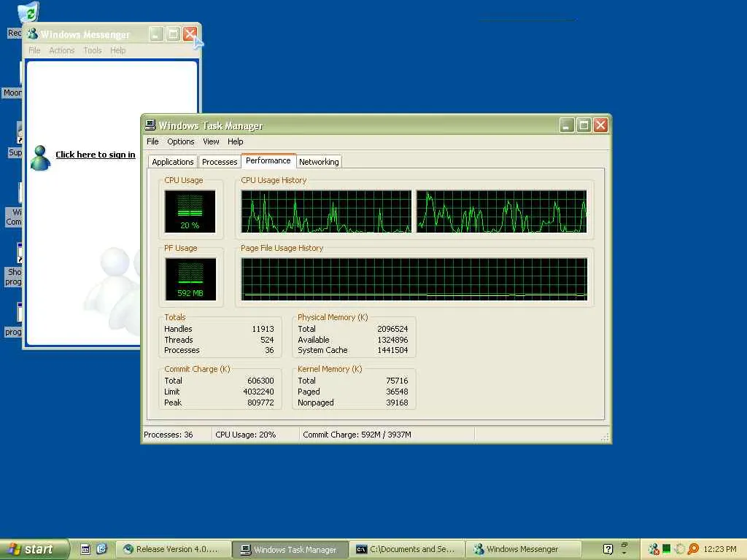
Task: Click the first Quick Launch icon beside Start
Action: (85, 549)
